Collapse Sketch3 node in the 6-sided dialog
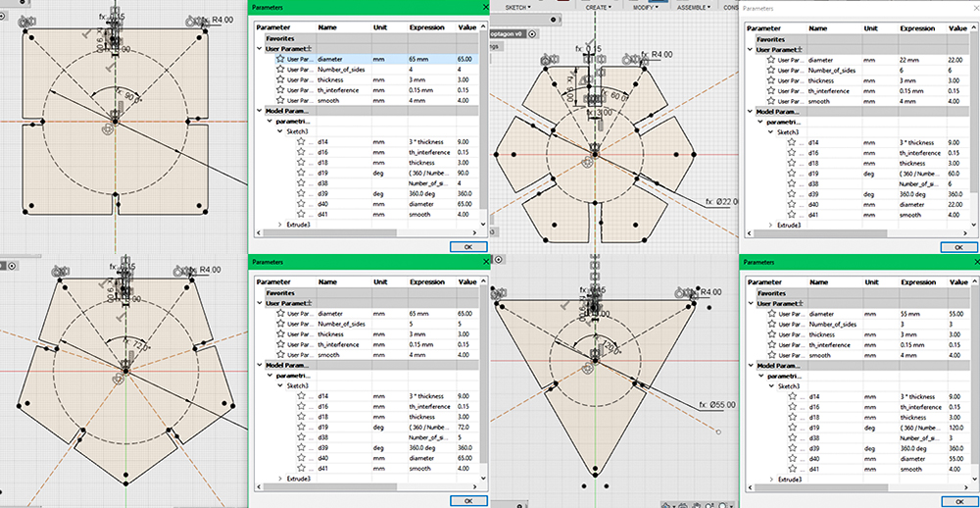The height and width of the screenshot is (508, 980). [770, 132]
